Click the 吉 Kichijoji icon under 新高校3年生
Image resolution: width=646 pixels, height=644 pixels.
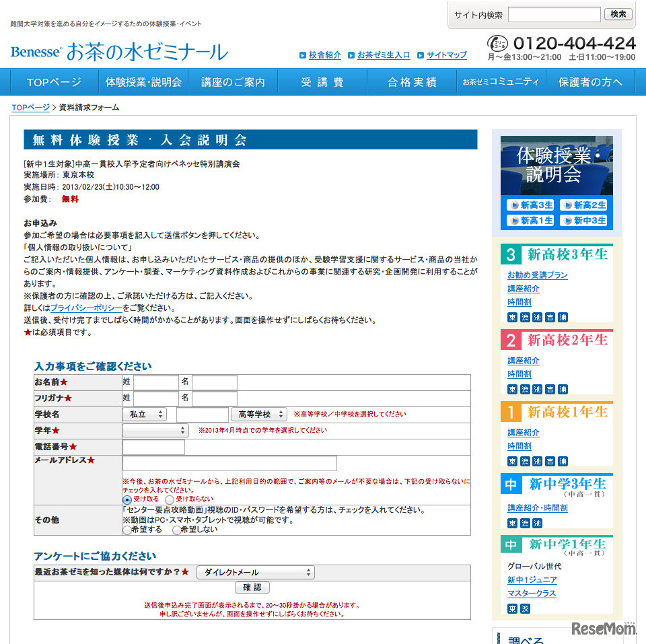[x=550, y=317]
